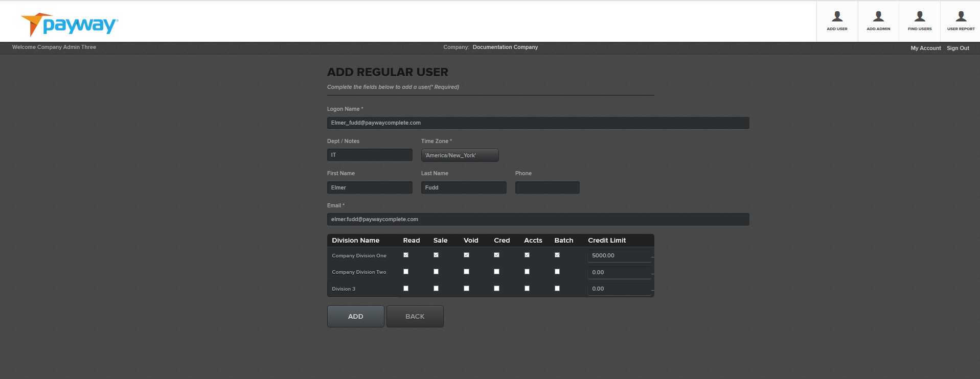Open the Add Admin icon
980x379 pixels.
coord(878,21)
